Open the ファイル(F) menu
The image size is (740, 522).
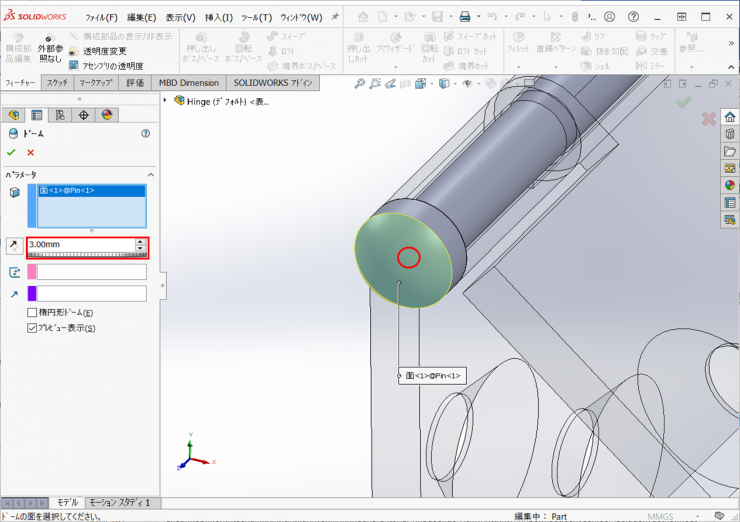click(x=100, y=17)
